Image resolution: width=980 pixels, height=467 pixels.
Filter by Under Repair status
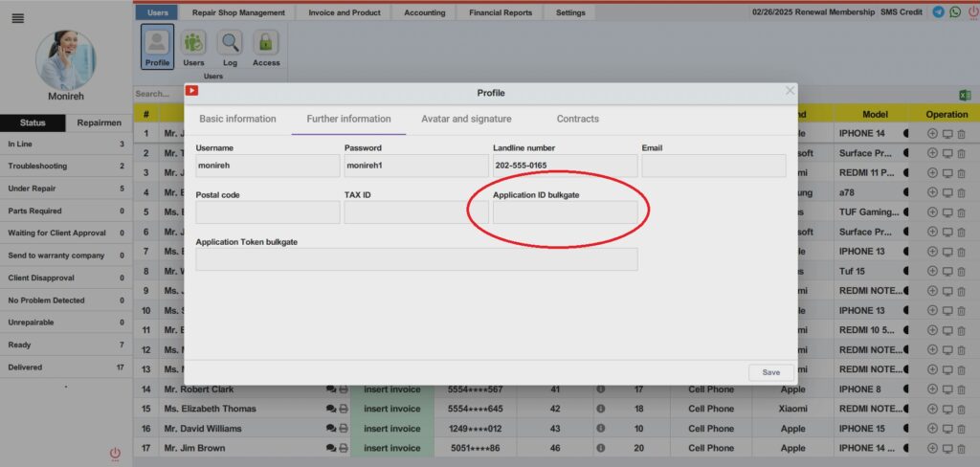coord(66,189)
